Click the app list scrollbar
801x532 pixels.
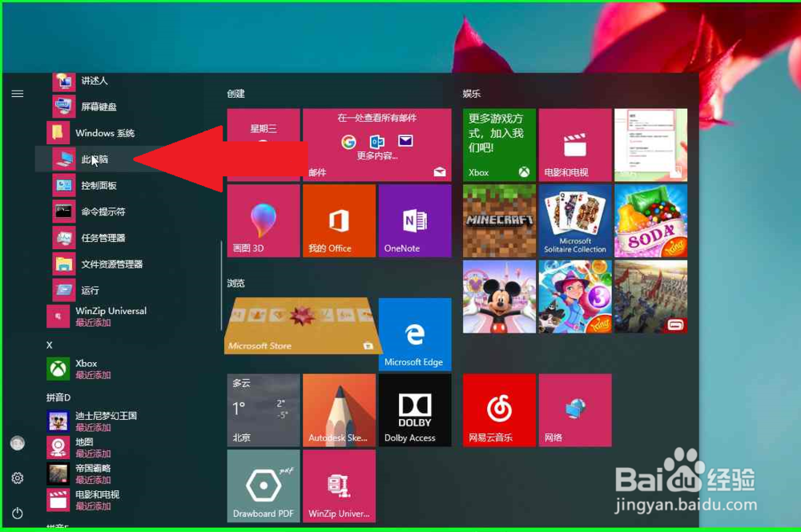[x=221, y=286]
